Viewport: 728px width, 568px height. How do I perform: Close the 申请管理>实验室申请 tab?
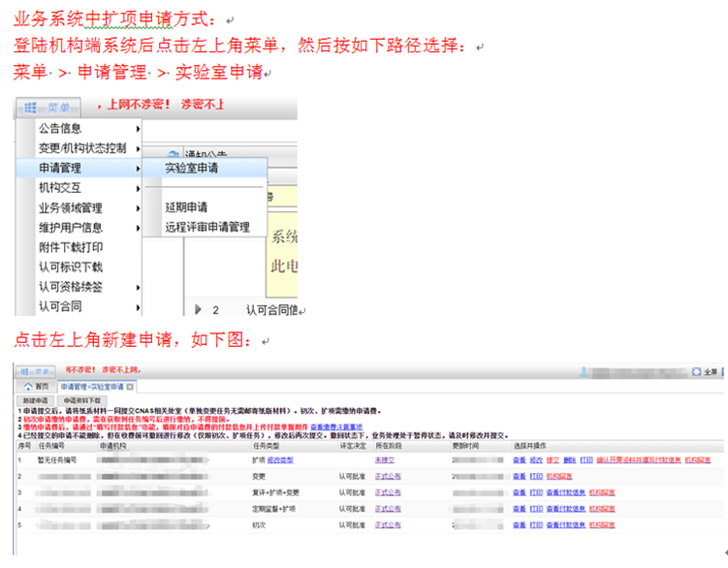coord(130,386)
